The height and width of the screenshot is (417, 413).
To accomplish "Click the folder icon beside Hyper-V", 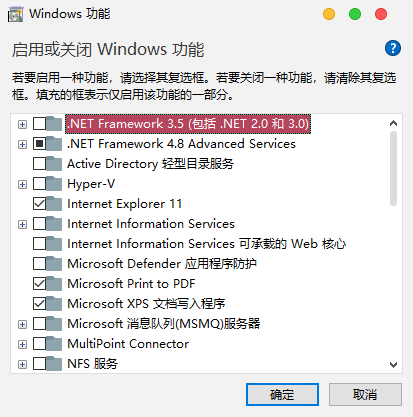I will tap(54, 184).
